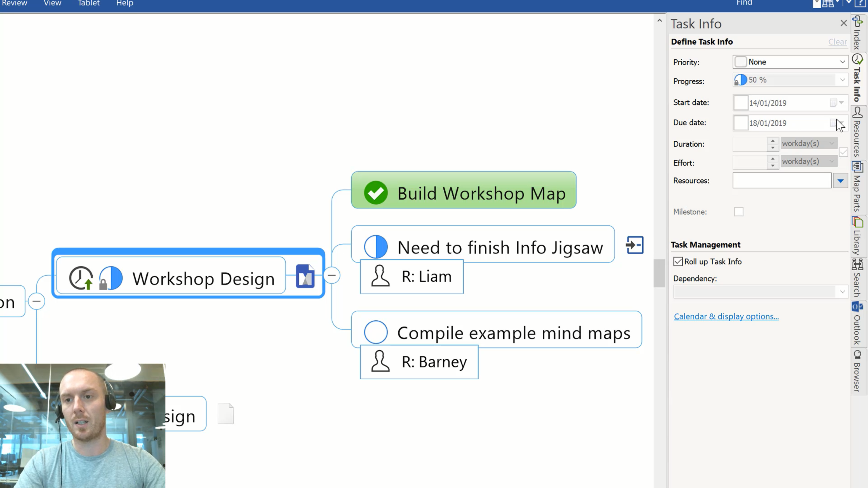The height and width of the screenshot is (488, 868).
Task: Enable the Milestone checkbox
Action: point(739,212)
